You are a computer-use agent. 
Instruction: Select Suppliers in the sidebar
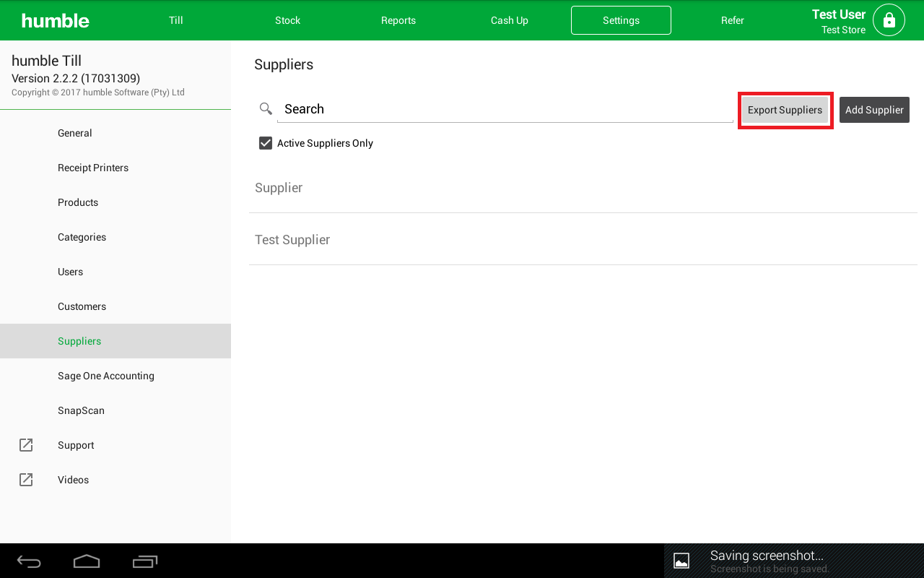click(x=115, y=341)
